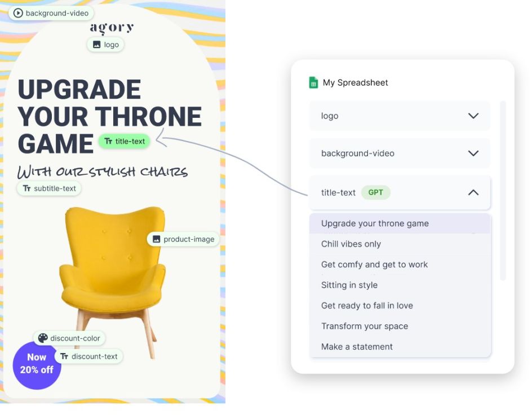Click the text icon on subtitle-text tag
The height and width of the screenshot is (419, 532).
point(26,188)
